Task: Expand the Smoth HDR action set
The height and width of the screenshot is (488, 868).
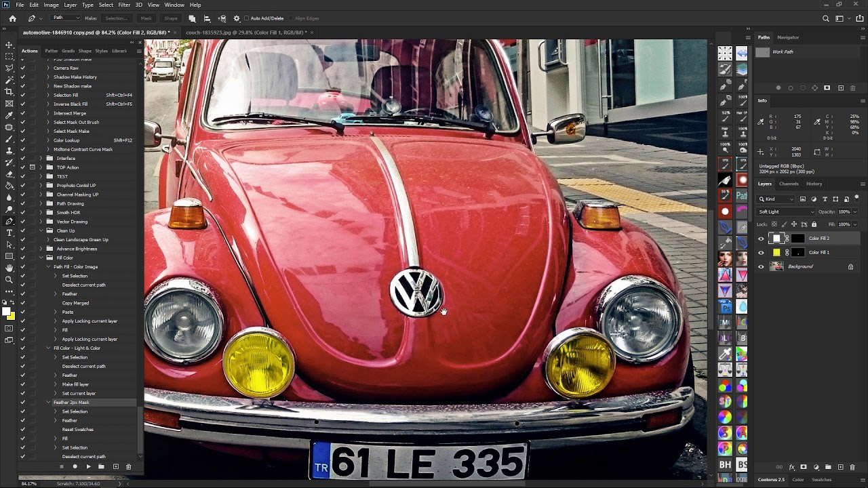Action: tap(41, 213)
